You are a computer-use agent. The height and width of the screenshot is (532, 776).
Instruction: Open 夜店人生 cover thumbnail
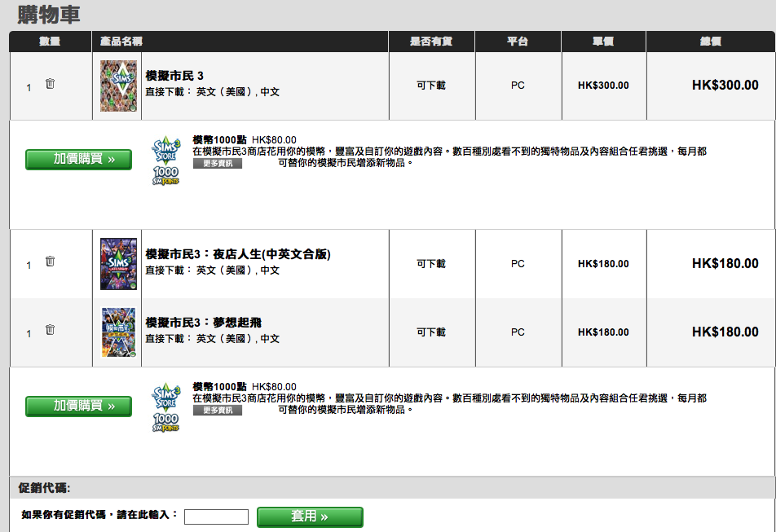click(119, 263)
